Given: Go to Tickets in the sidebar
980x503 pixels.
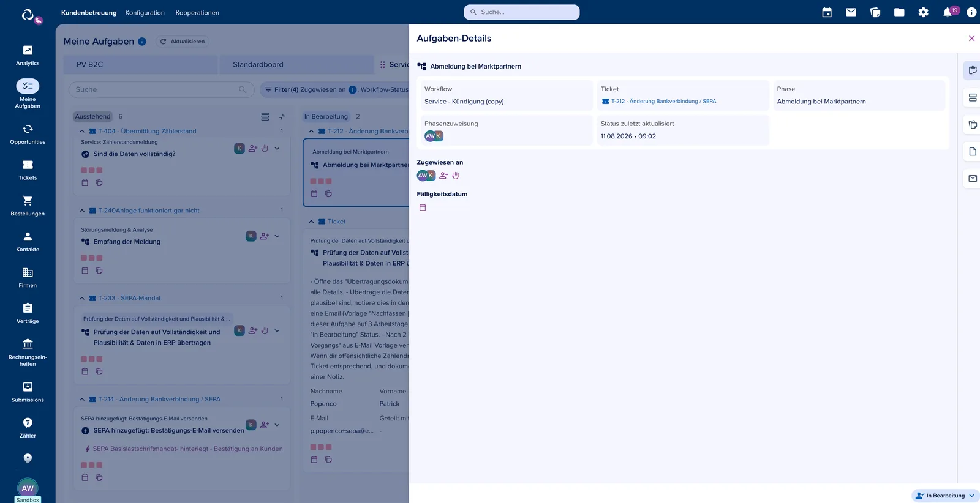Looking at the screenshot, I should click(28, 170).
